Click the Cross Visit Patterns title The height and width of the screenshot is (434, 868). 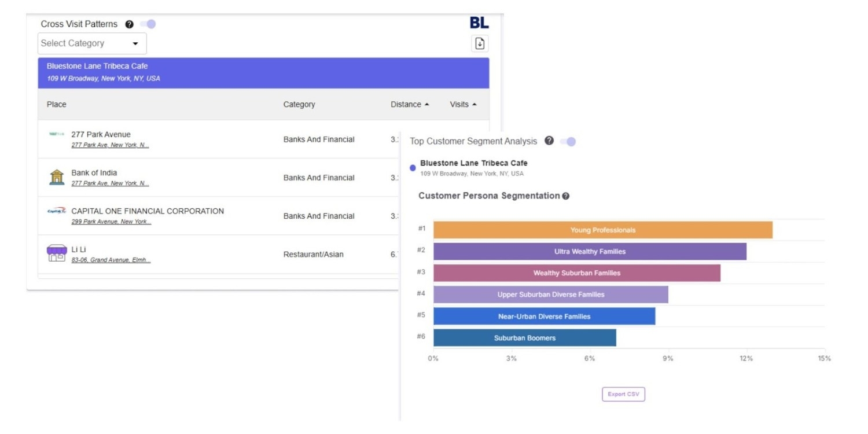click(79, 24)
